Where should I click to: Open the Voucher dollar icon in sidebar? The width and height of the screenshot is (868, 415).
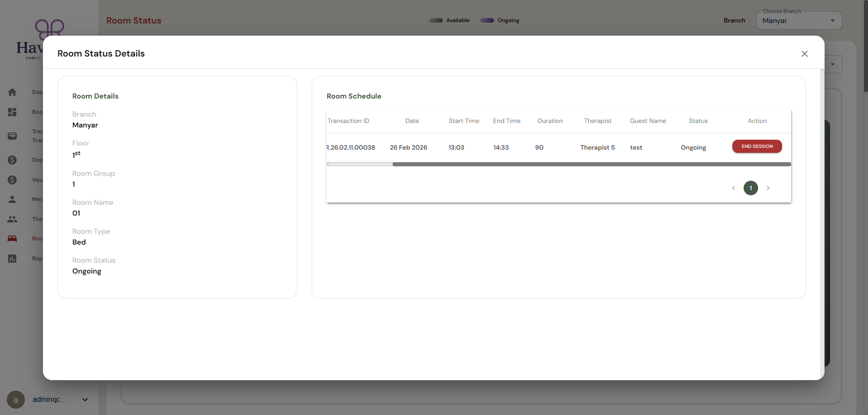pyautogui.click(x=12, y=180)
